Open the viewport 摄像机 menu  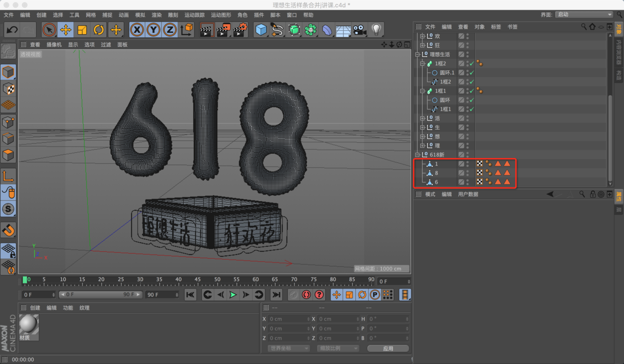coord(54,45)
